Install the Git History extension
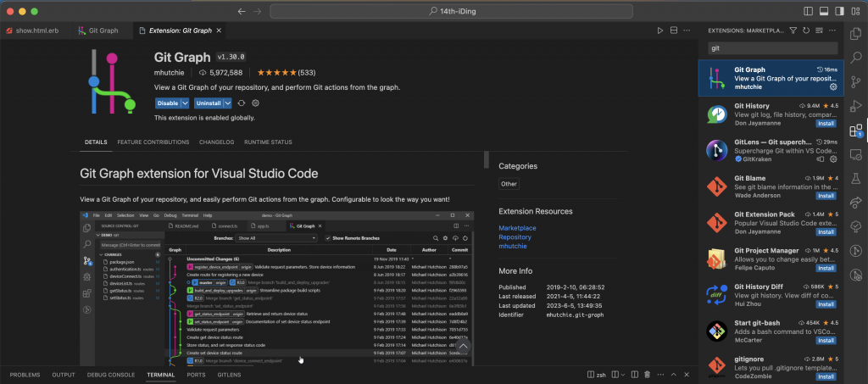 click(x=825, y=124)
